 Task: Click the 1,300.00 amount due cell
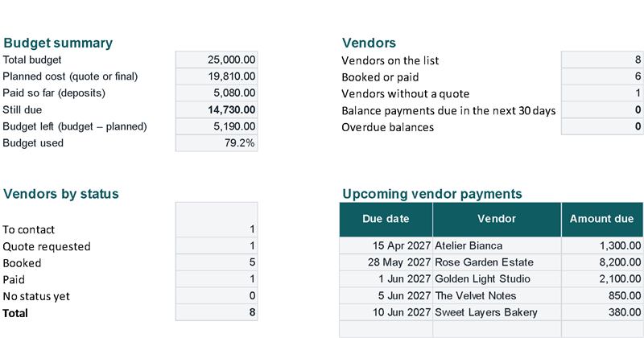point(602,245)
